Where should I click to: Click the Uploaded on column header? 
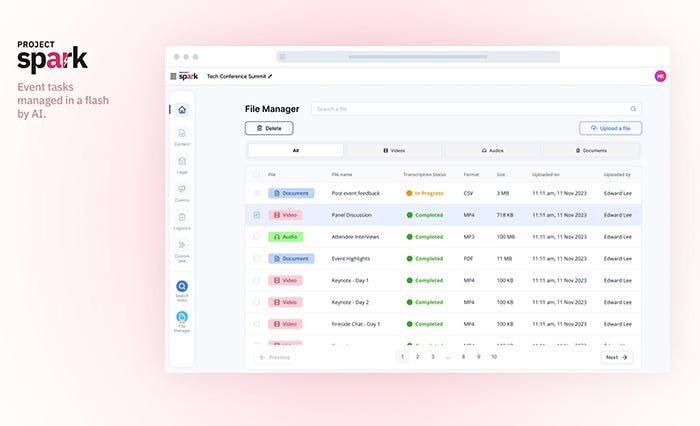546,175
